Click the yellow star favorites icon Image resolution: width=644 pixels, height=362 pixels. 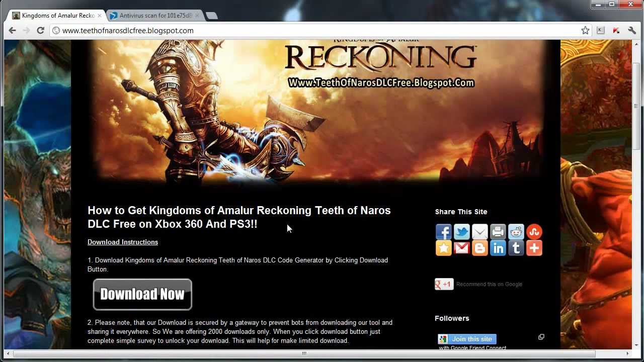pos(444,248)
